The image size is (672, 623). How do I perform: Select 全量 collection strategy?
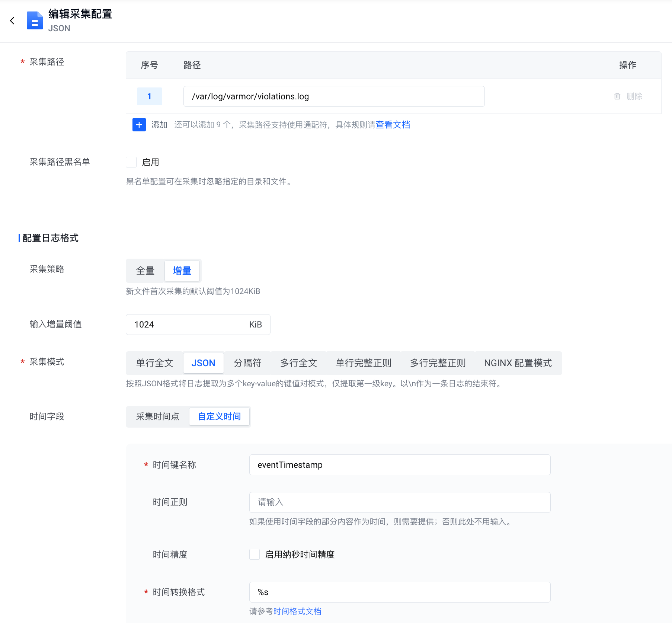pyautogui.click(x=145, y=271)
